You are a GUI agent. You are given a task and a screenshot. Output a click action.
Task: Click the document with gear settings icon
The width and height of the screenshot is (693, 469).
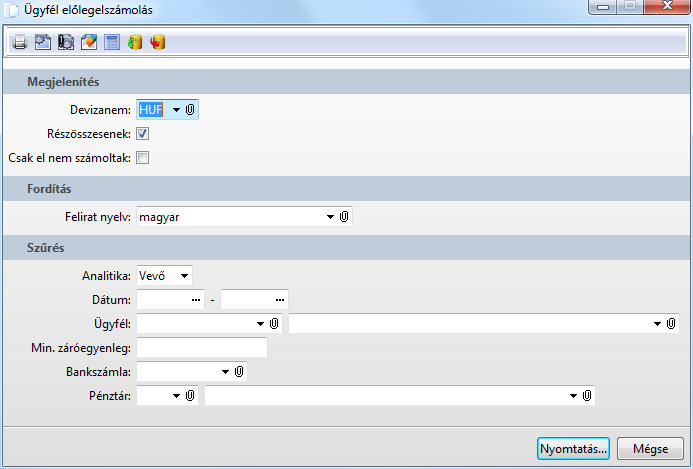tap(43, 42)
